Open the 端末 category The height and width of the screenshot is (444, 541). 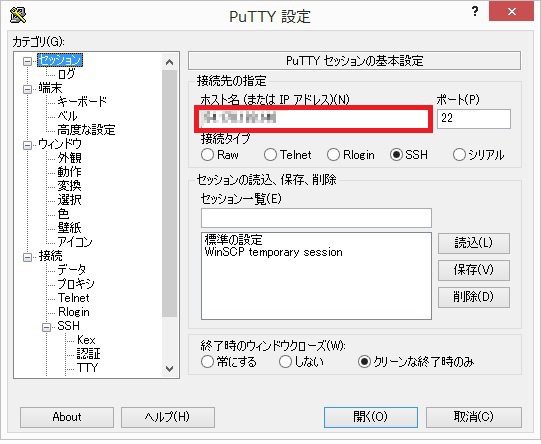coord(50,88)
